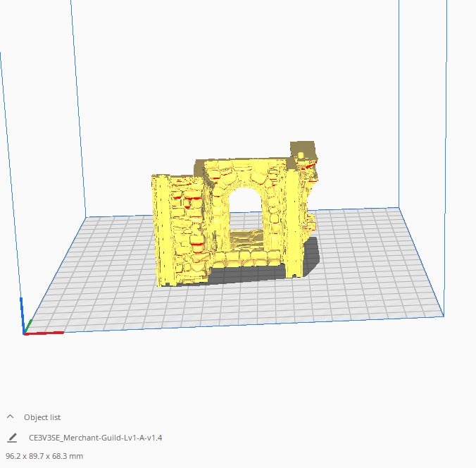
Task: Collapse the Object list chevron
Action: coord(10,417)
